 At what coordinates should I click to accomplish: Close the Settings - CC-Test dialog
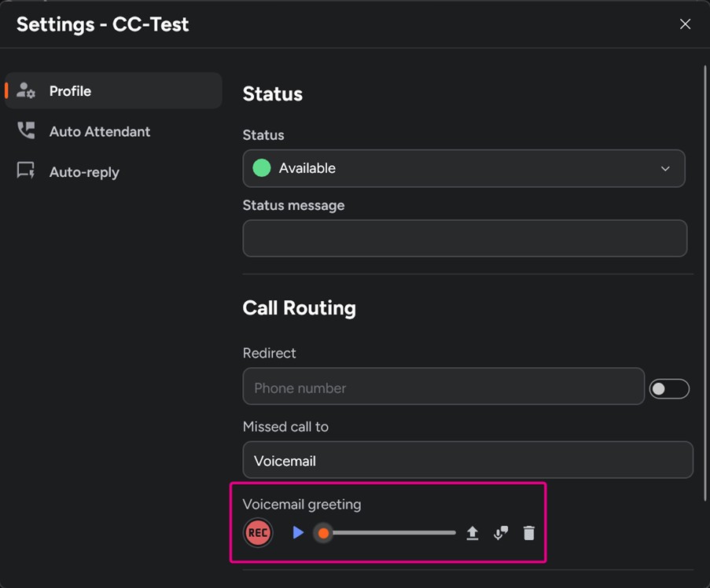click(x=685, y=24)
